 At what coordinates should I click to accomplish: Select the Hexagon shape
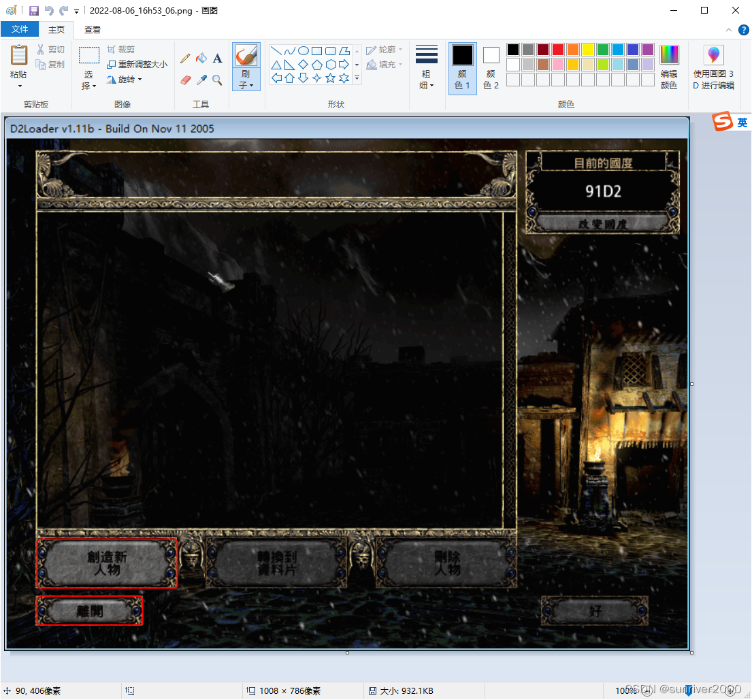click(x=331, y=65)
